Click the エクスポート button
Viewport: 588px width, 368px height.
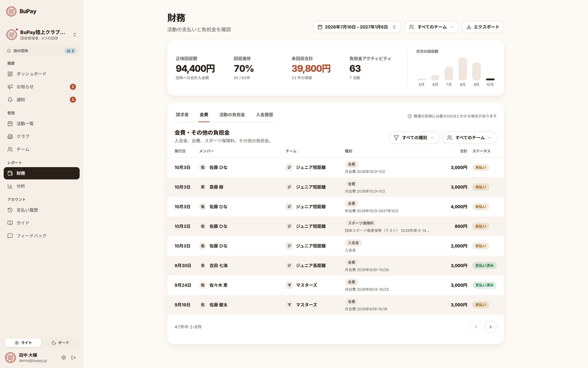(x=482, y=27)
